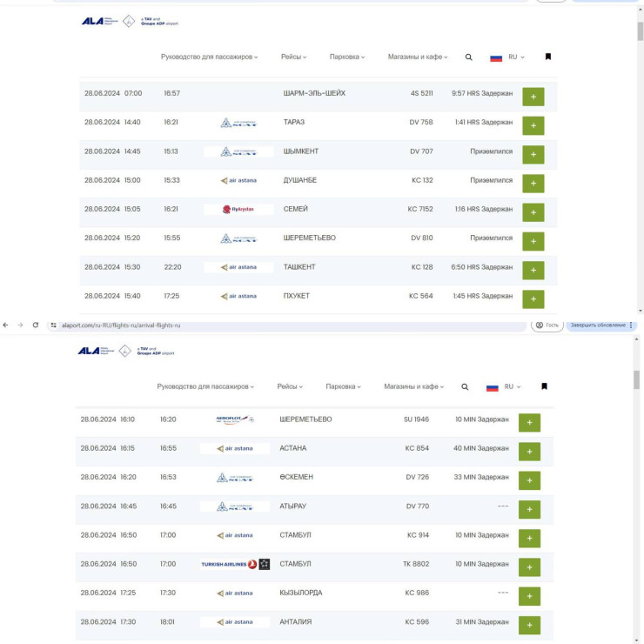
Task: Open the Гость profile button
Action: 547,325
